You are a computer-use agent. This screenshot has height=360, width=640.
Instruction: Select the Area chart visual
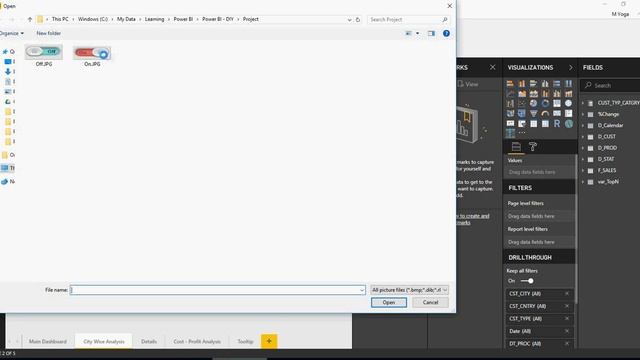tap(522, 93)
